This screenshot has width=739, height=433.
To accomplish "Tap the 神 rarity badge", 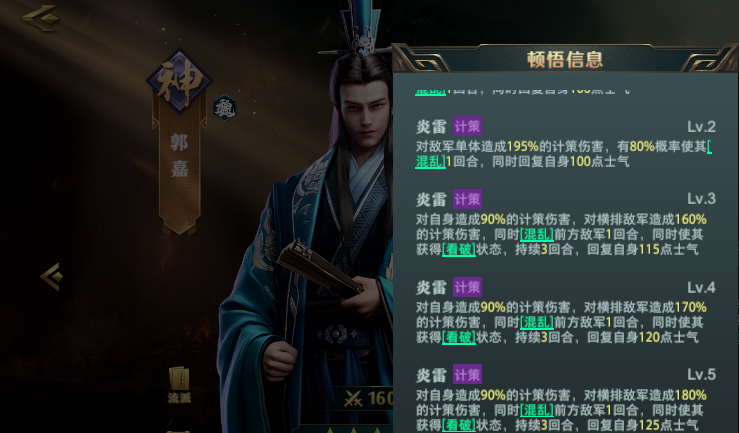I will coord(179,82).
